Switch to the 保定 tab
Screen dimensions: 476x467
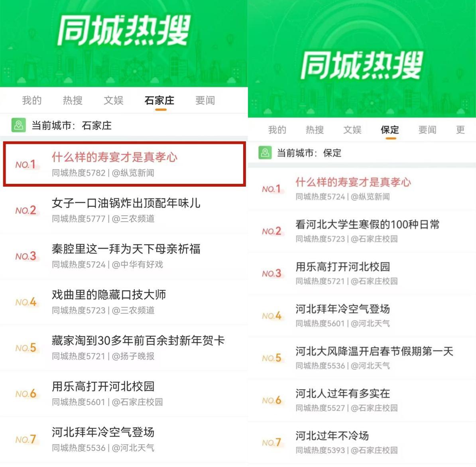point(390,130)
